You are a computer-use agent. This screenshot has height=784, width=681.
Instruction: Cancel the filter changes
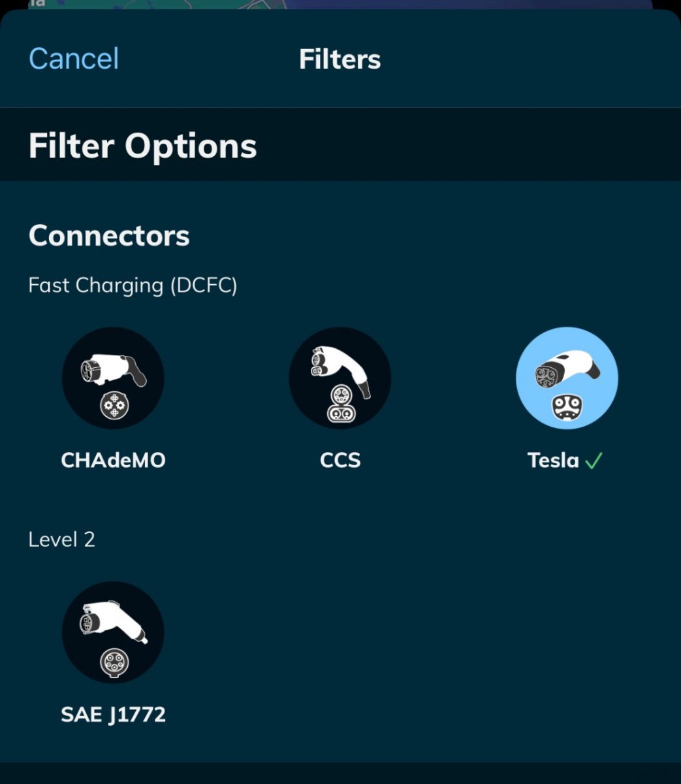74,59
